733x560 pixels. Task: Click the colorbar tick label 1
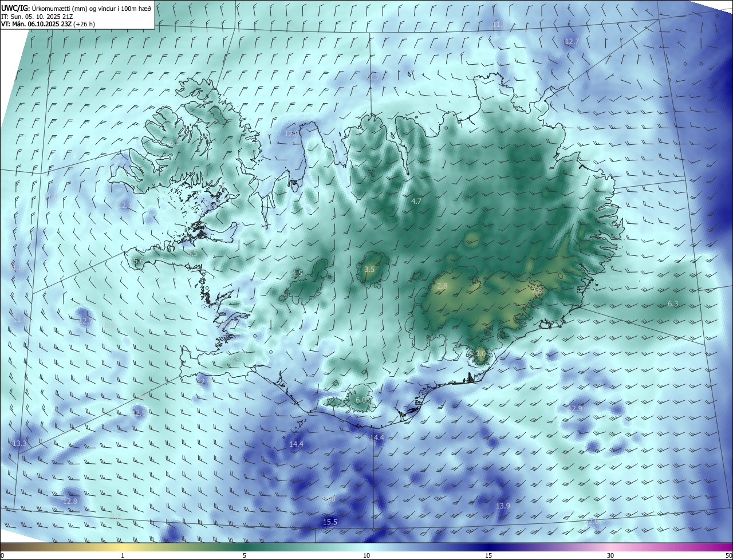(x=123, y=555)
